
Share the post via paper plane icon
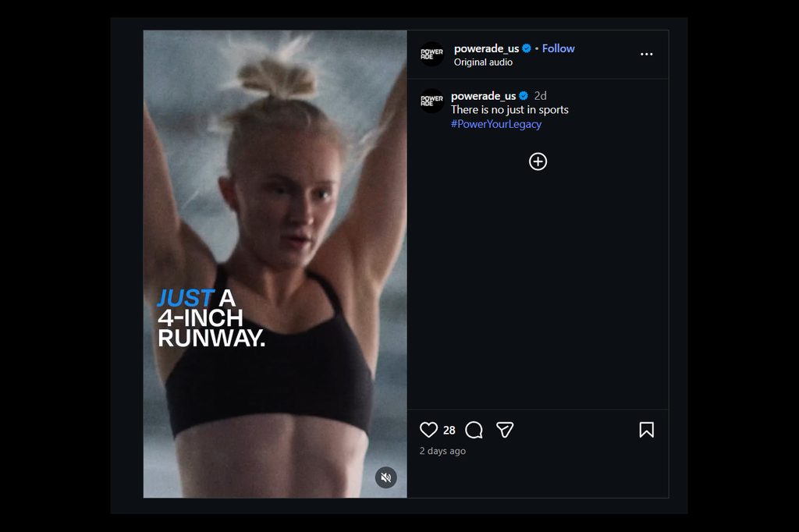(x=505, y=430)
